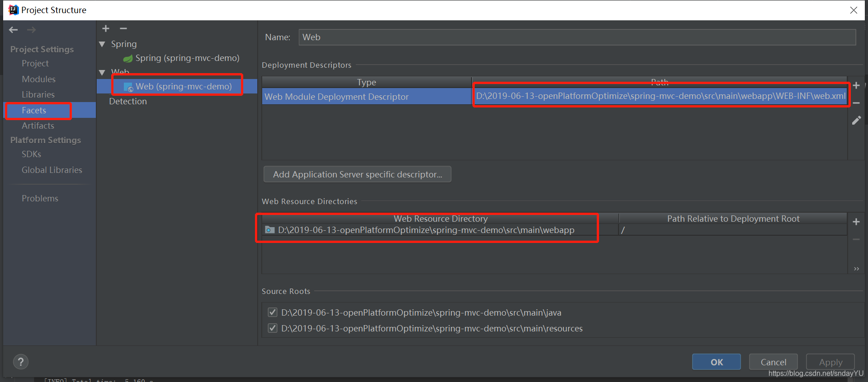Select the src\main\webapp resource directory row
868x382 pixels.
tap(440, 230)
